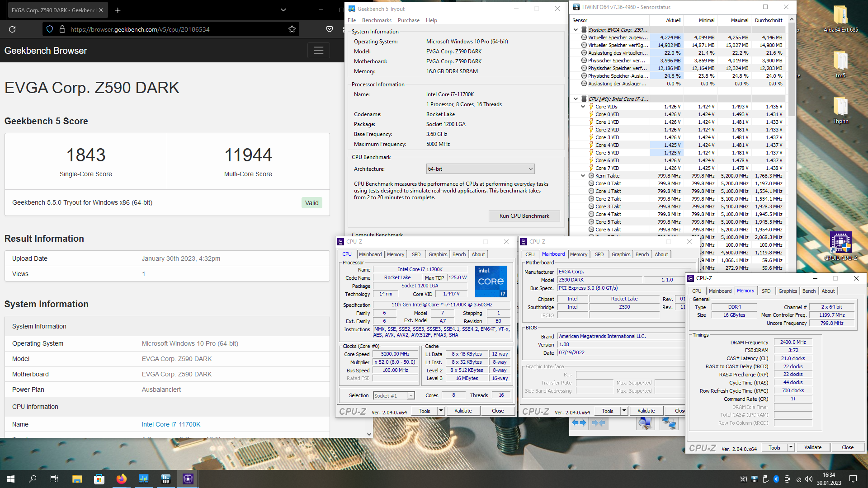Open Geekbench File menu
The image size is (868, 488).
point(352,20)
